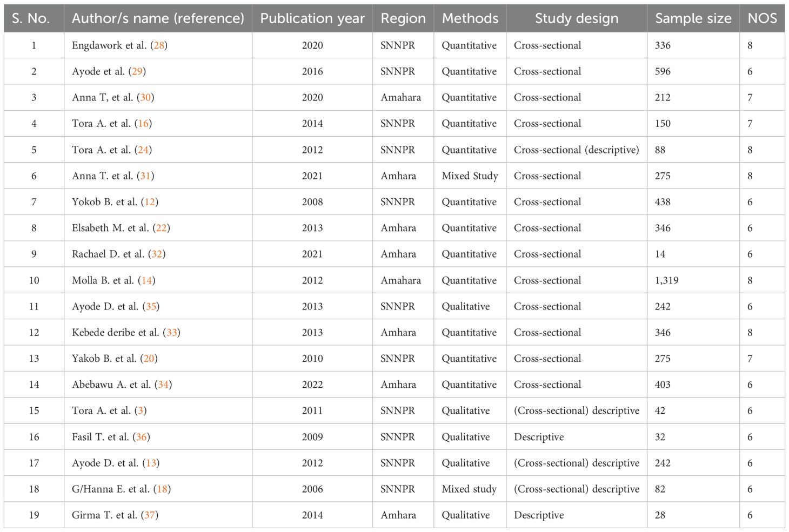
Task: Click reference 14 next to Molla B.
Action: [x=146, y=280]
